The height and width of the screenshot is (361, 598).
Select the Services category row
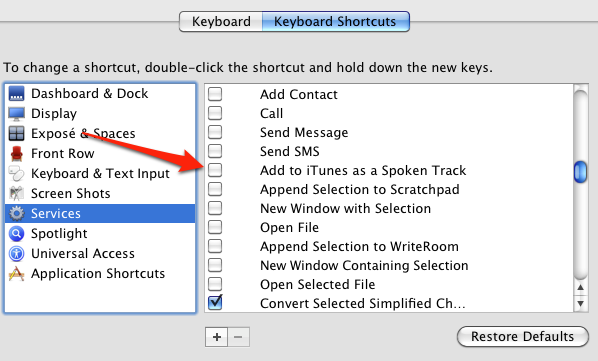pos(100,213)
